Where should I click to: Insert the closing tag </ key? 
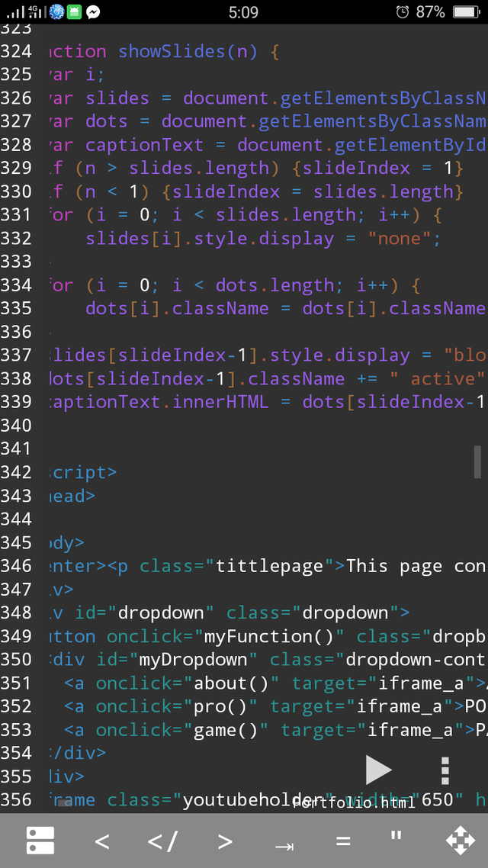point(162,841)
